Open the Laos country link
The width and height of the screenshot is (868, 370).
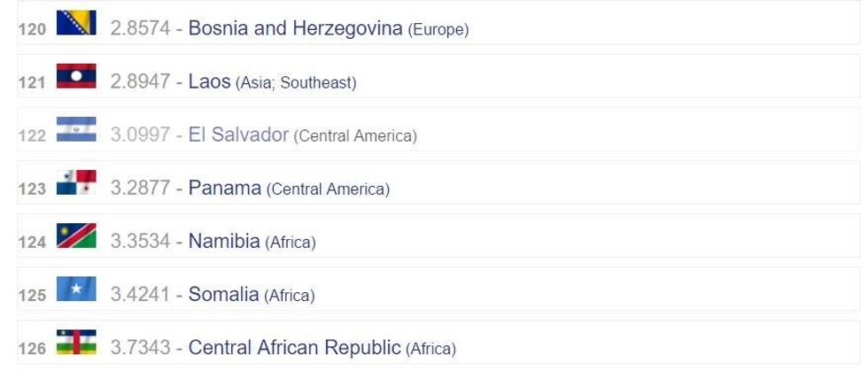210,82
